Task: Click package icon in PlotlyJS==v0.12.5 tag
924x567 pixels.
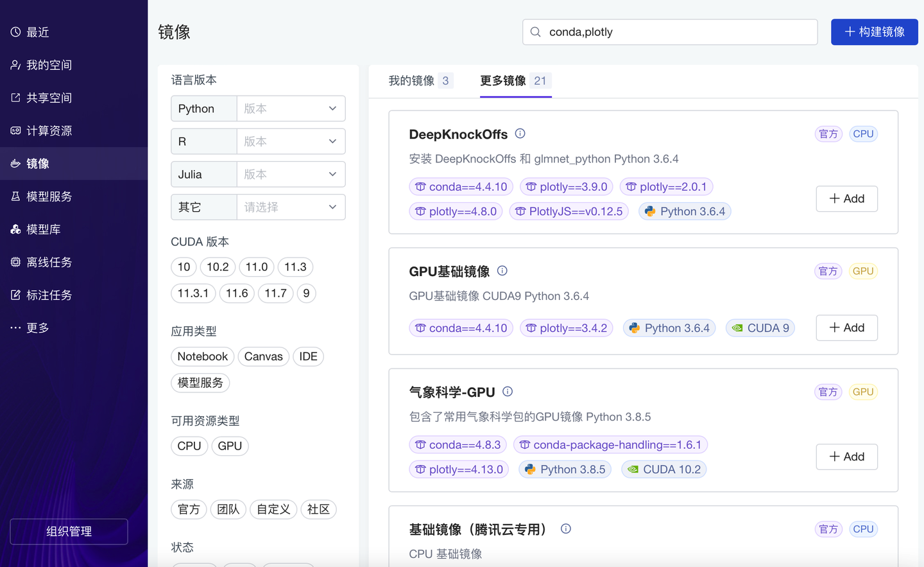Action: pyautogui.click(x=520, y=211)
